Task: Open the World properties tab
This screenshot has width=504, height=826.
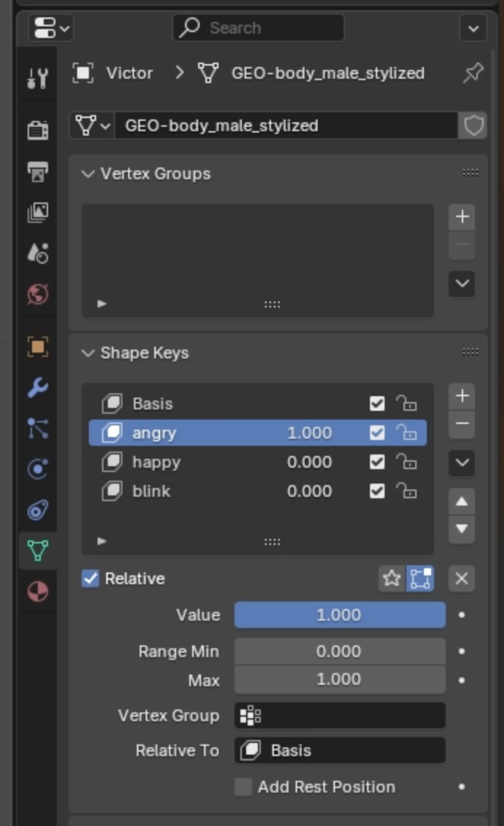Action: [x=38, y=294]
